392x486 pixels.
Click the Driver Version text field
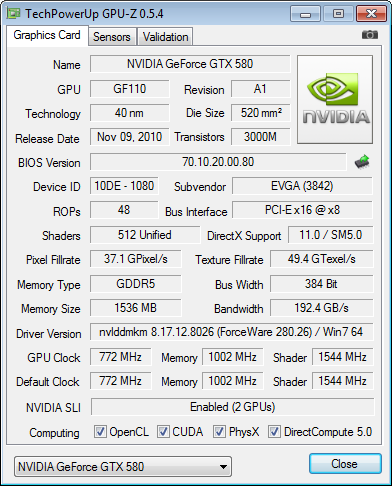[x=231, y=332]
